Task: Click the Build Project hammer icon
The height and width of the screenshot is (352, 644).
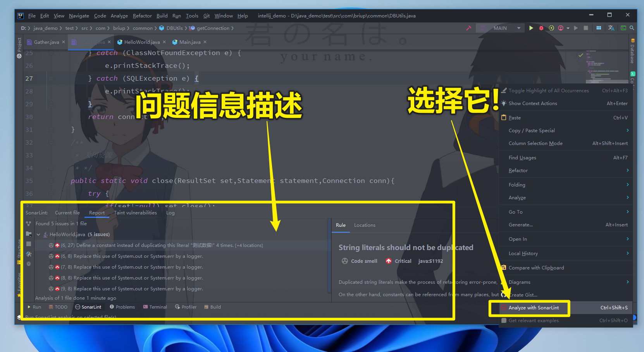Action: click(x=468, y=28)
